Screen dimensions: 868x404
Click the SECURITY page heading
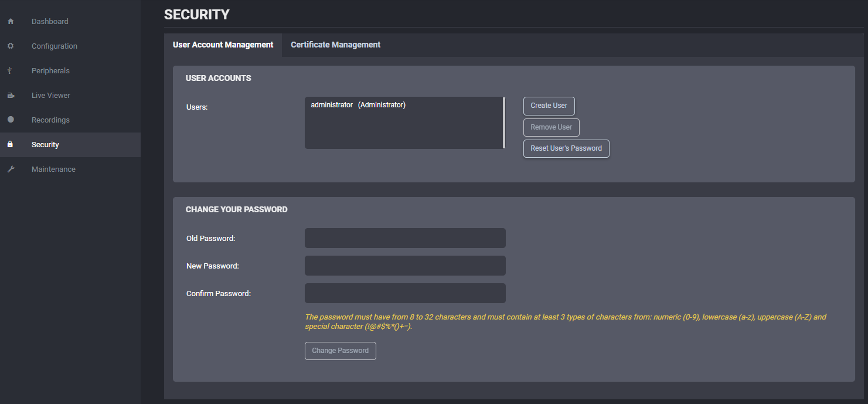tap(197, 15)
